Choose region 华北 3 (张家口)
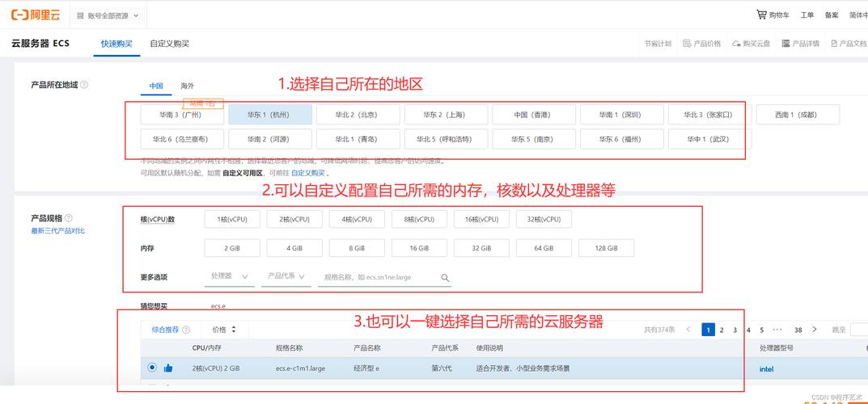868x404 pixels. tap(710, 115)
